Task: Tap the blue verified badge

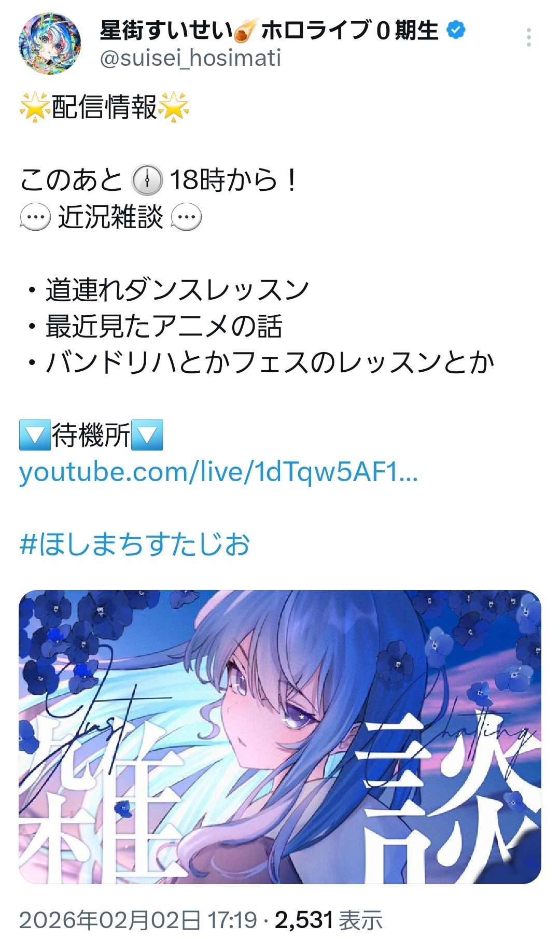Action: coord(456,30)
